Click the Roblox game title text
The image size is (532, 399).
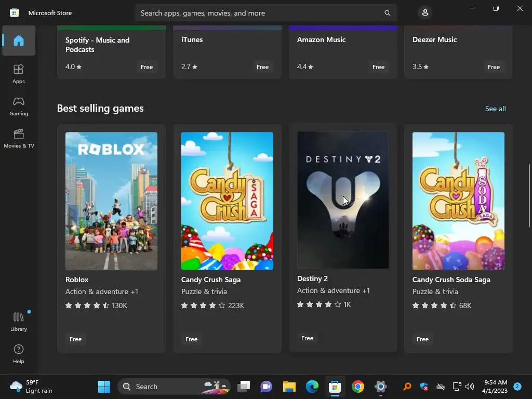(x=77, y=280)
